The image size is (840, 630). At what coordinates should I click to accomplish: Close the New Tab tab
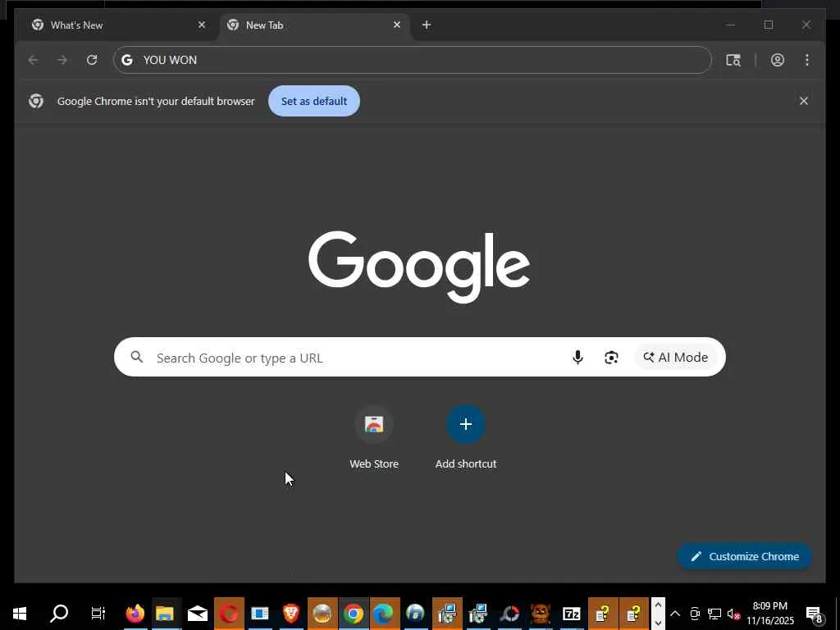click(397, 25)
